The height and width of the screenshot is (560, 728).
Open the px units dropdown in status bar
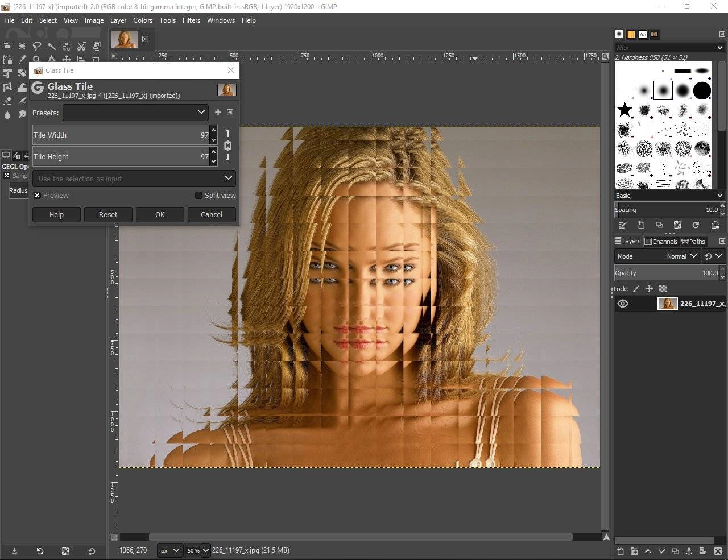170,550
